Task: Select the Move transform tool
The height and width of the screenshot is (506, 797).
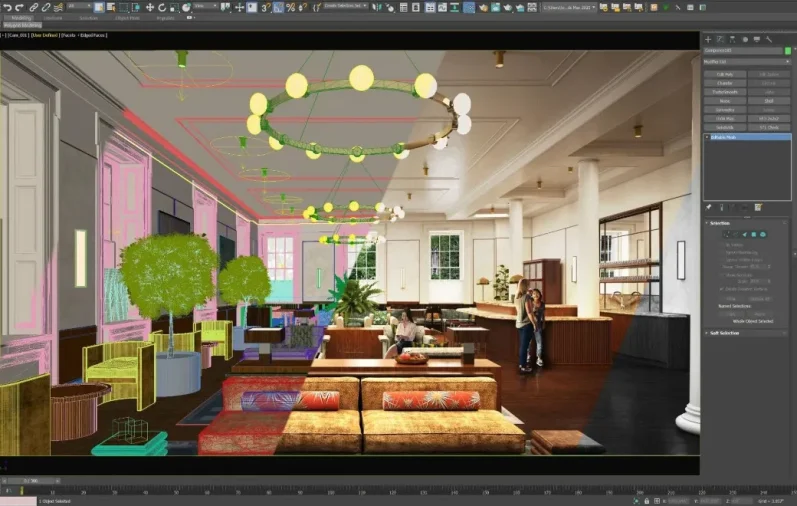Action: pyautogui.click(x=150, y=7)
